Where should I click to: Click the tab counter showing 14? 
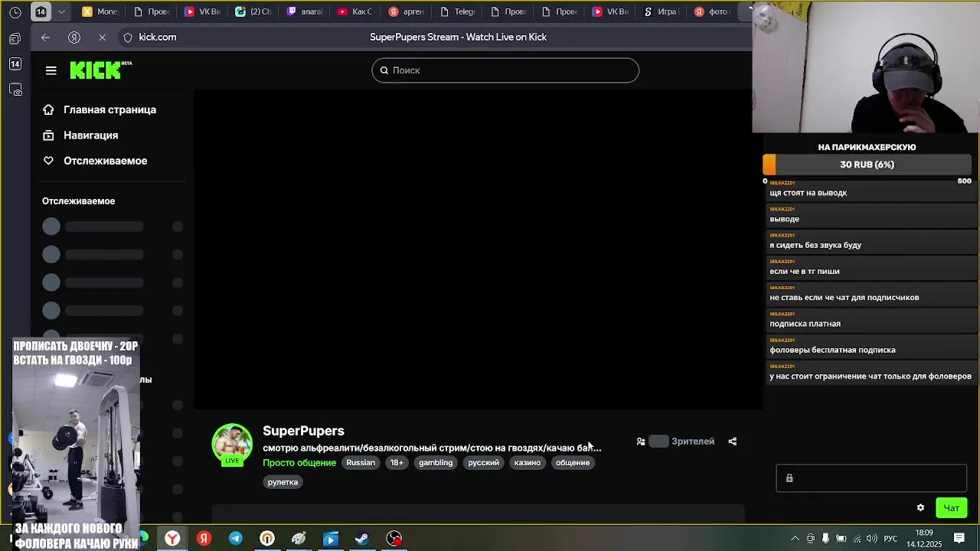coord(41,11)
